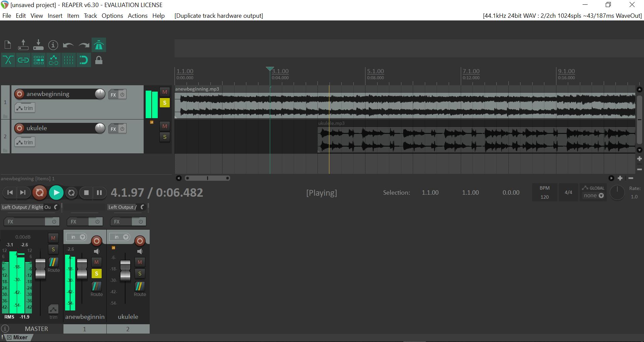The height and width of the screenshot is (342, 644).
Task: Save the project using the toolbar icon
Action: pos(38,45)
